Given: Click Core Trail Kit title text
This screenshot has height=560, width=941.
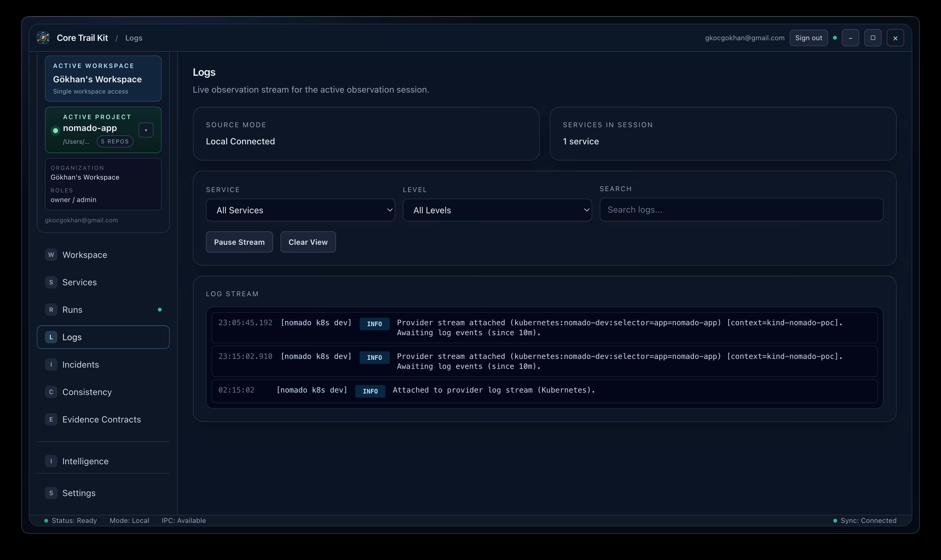Looking at the screenshot, I should [x=82, y=38].
